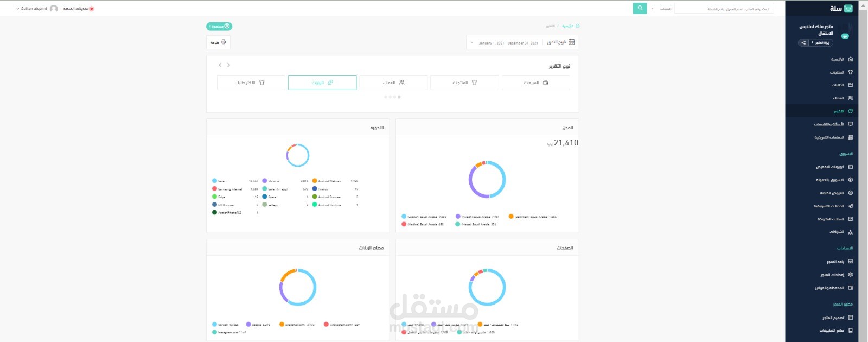Click the طباعة print button
Screen dimensions: 868x342
(x=218, y=42)
